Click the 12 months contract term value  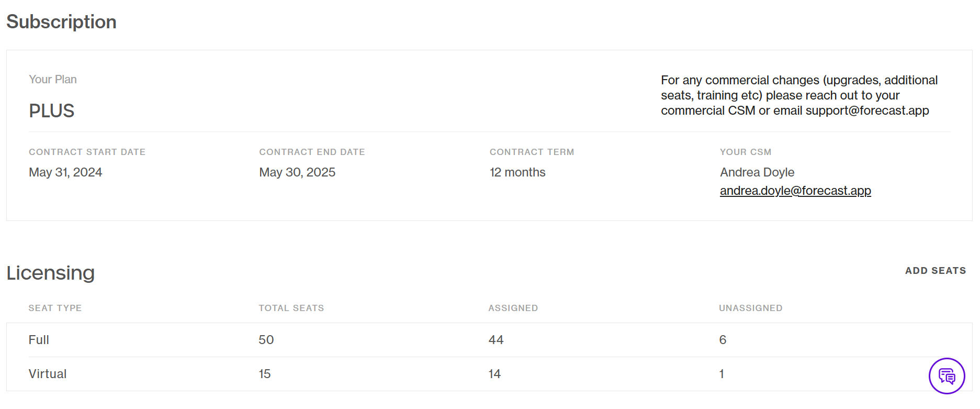click(x=517, y=172)
